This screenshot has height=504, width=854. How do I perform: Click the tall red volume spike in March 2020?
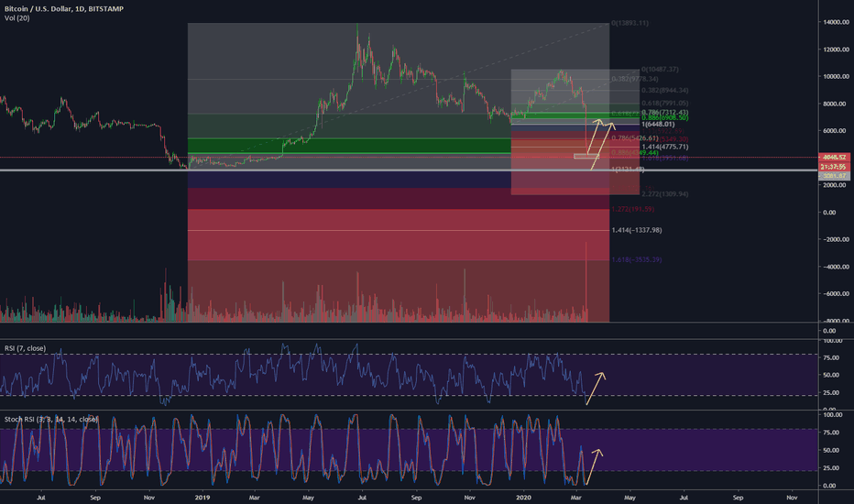click(586, 281)
